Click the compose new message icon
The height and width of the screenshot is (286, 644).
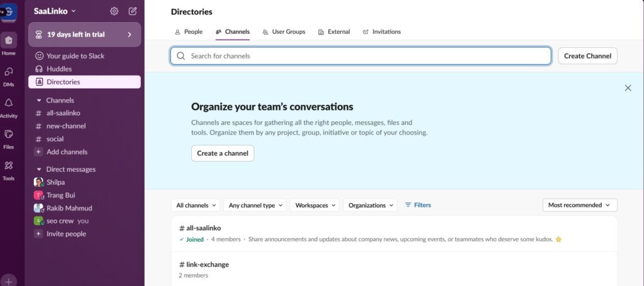[x=132, y=11]
